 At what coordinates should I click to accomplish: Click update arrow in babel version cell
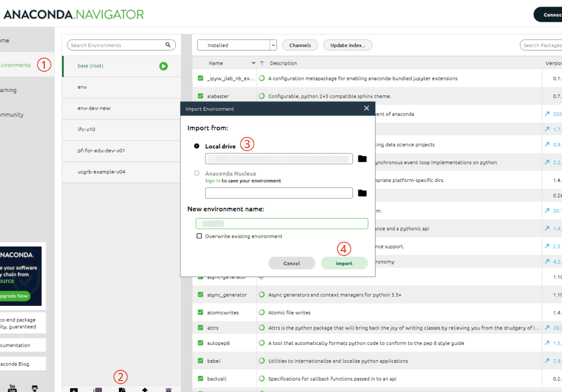547,361
